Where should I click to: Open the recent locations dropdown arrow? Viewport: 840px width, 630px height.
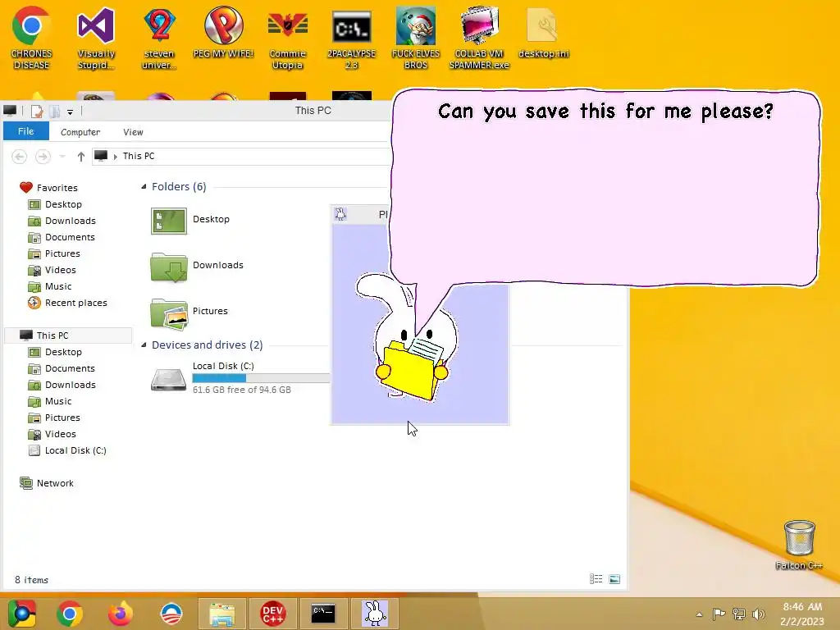62,157
